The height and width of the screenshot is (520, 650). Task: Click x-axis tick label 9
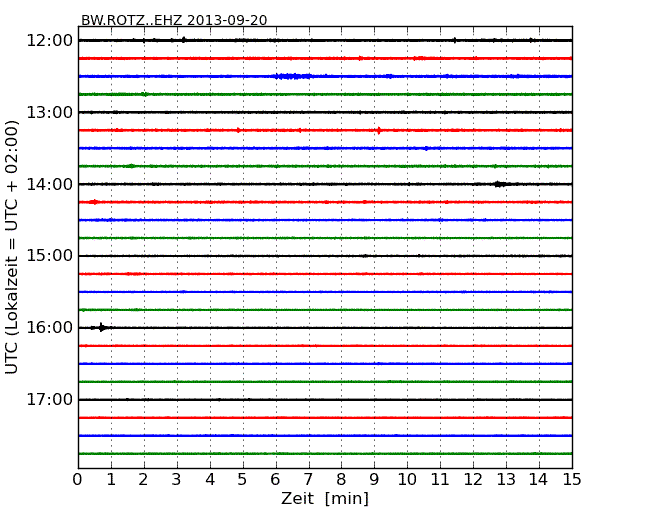[x=374, y=480]
